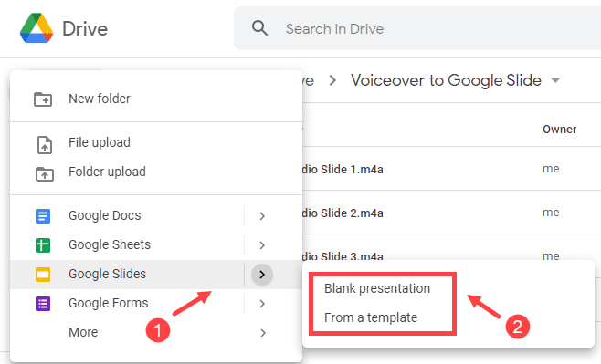The width and height of the screenshot is (601, 364).
Task: Choose Blank presentation from the submenu
Action: 377,288
